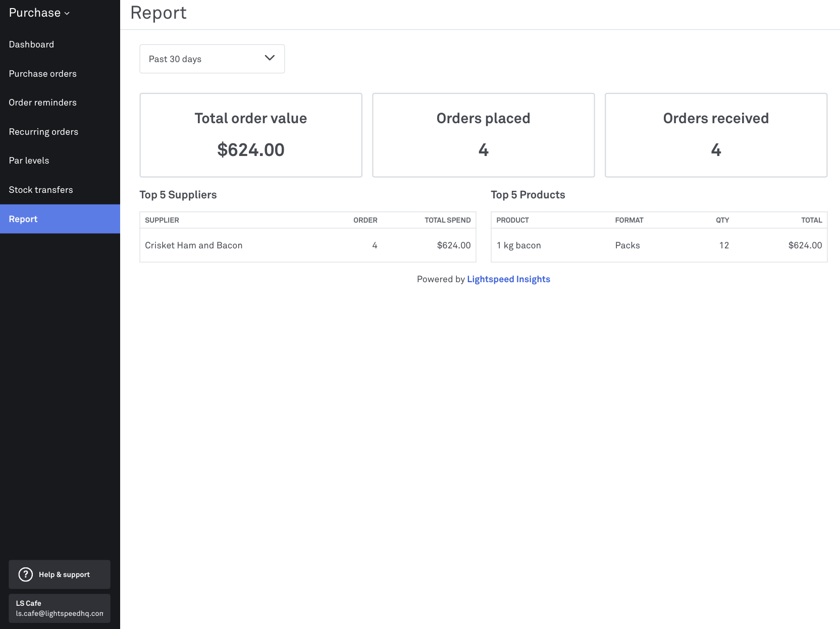This screenshot has height=629, width=840.
Task: Click the ORDER column header
Action: coord(365,220)
